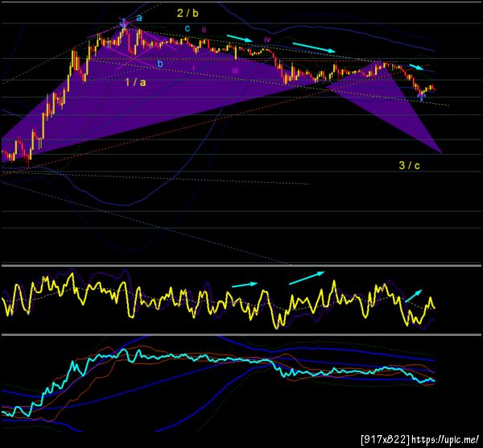Select the cyan 'a' label near the peak
The image size is (483, 448).
(139, 19)
